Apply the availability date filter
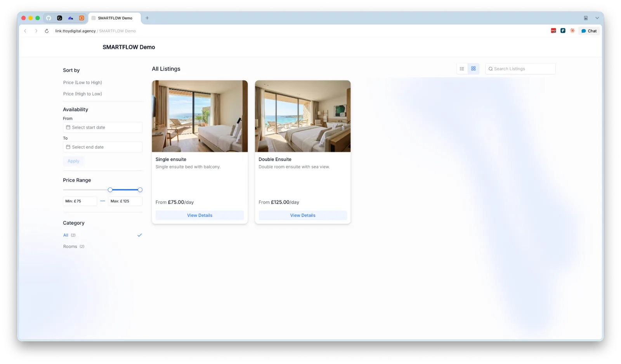Viewport: 621px width, 364px height. (x=73, y=161)
